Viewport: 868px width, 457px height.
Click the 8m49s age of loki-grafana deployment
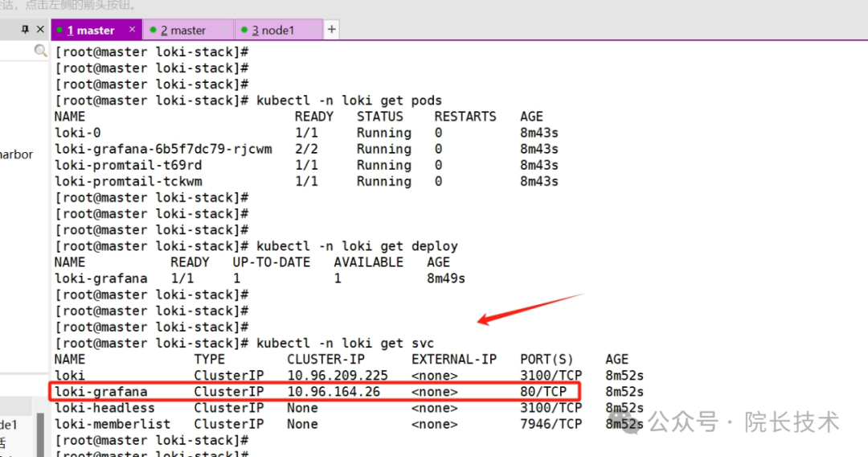tap(446, 278)
